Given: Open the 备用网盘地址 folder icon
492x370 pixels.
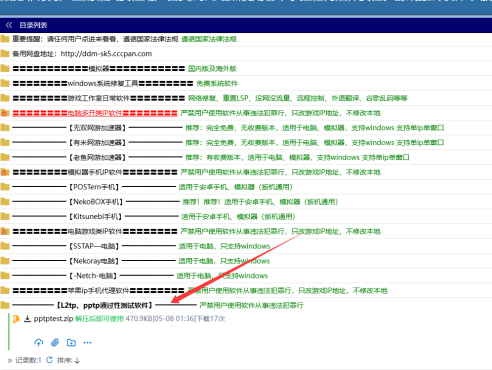Looking at the screenshot, I should coord(5,54).
